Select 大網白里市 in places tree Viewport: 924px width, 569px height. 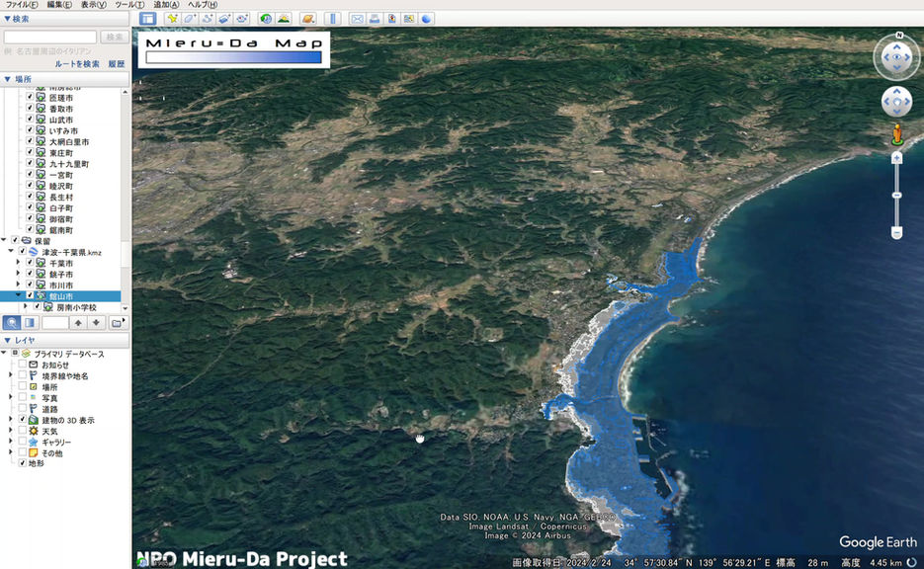pyautogui.click(x=69, y=142)
